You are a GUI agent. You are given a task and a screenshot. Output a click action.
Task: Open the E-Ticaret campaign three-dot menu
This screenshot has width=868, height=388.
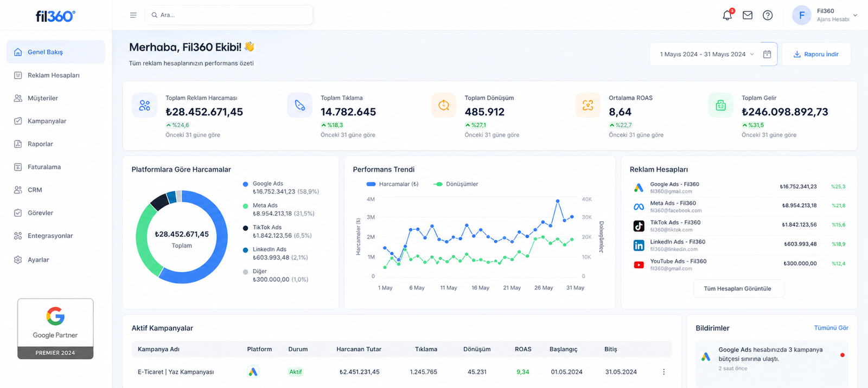click(x=663, y=372)
